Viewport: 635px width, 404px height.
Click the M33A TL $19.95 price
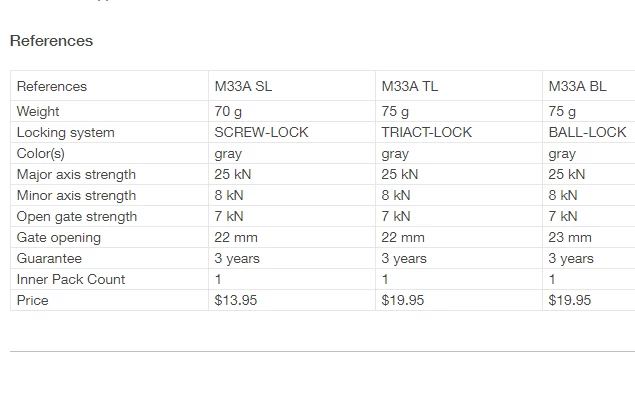tap(403, 300)
